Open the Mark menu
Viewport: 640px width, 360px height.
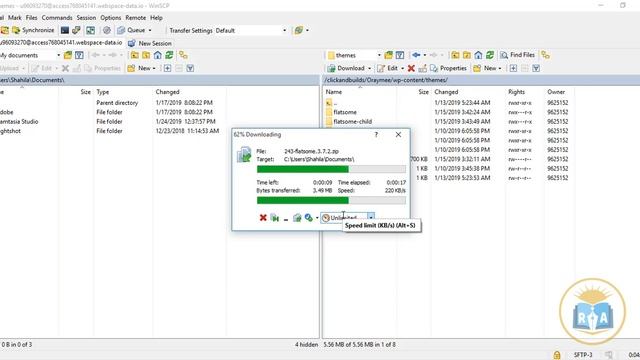(x=15, y=18)
